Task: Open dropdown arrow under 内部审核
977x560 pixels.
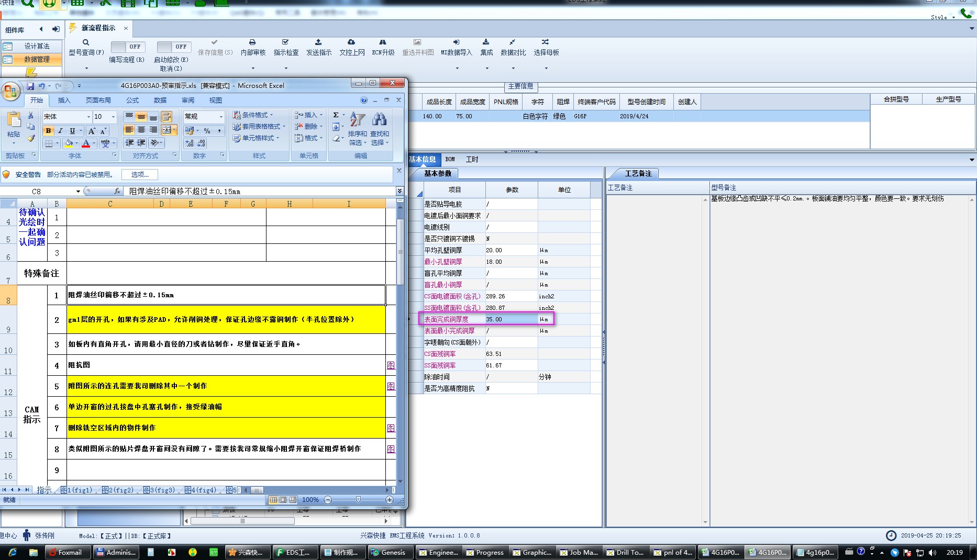Action: pos(253,68)
